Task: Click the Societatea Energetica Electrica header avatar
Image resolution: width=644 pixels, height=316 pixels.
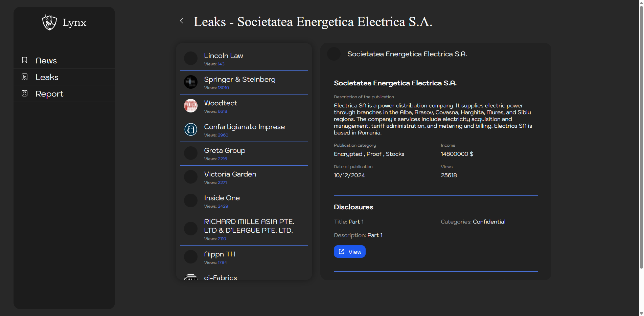Action: click(334, 54)
